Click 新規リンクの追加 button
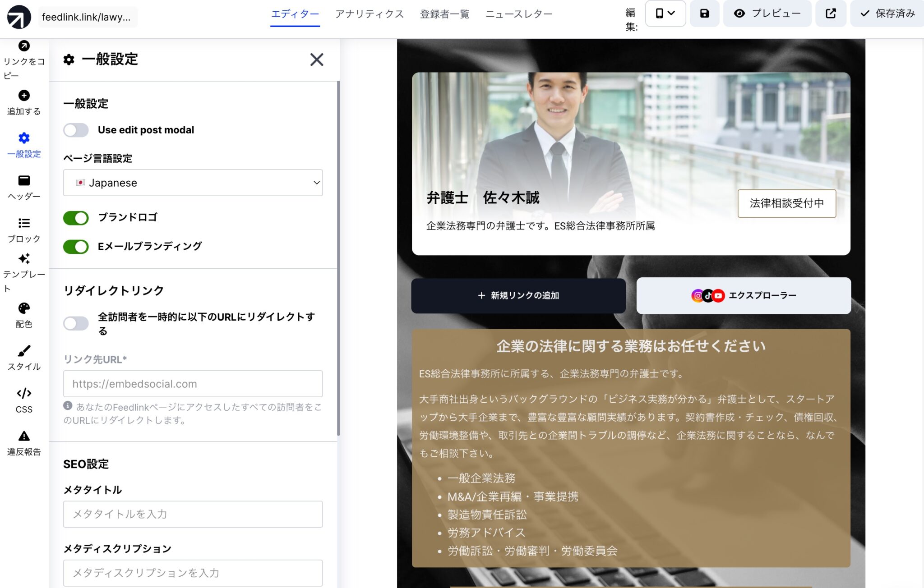This screenshot has height=588, width=924. [518, 296]
